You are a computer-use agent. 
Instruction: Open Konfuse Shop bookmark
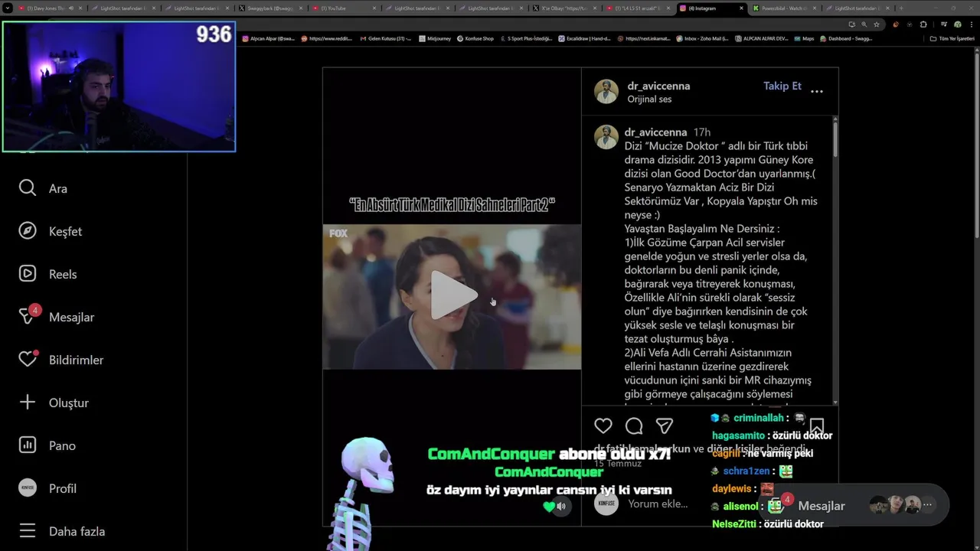pyautogui.click(x=475, y=38)
